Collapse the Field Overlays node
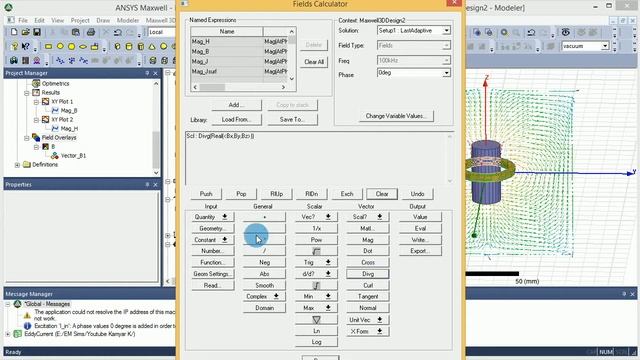The width and height of the screenshot is (640, 360). [x=27, y=138]
